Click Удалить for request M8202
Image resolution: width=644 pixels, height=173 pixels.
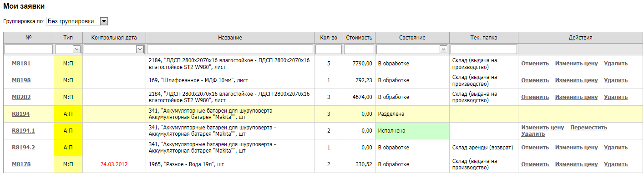(x=616, y=97)
